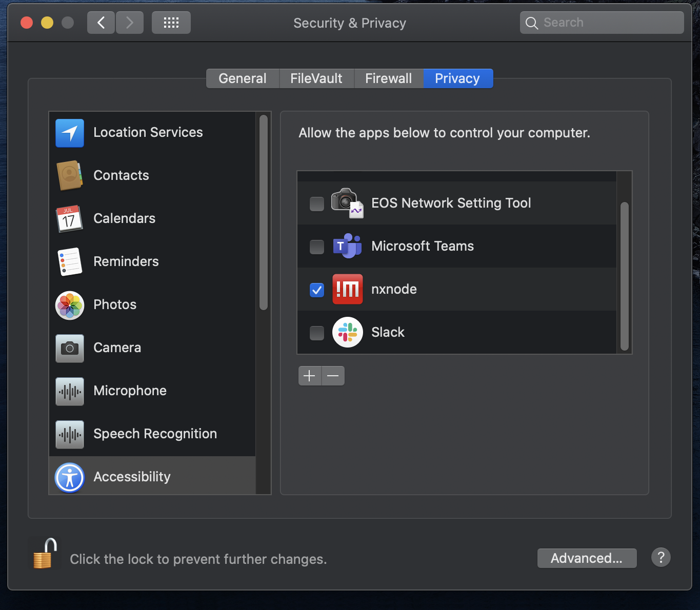Screen dimensions: 700x610
Task: Switch to the General tab
Action: tap(243, 78)
